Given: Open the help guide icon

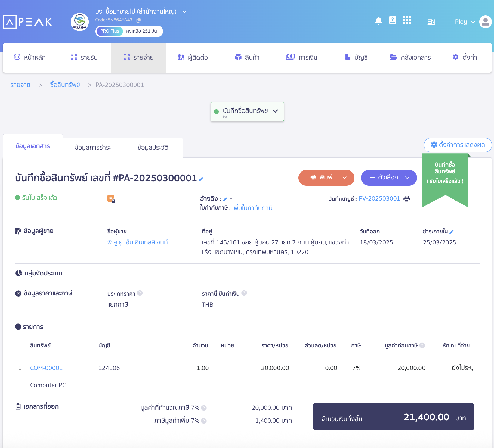Looking at the screenshot, I should (393, 20).
